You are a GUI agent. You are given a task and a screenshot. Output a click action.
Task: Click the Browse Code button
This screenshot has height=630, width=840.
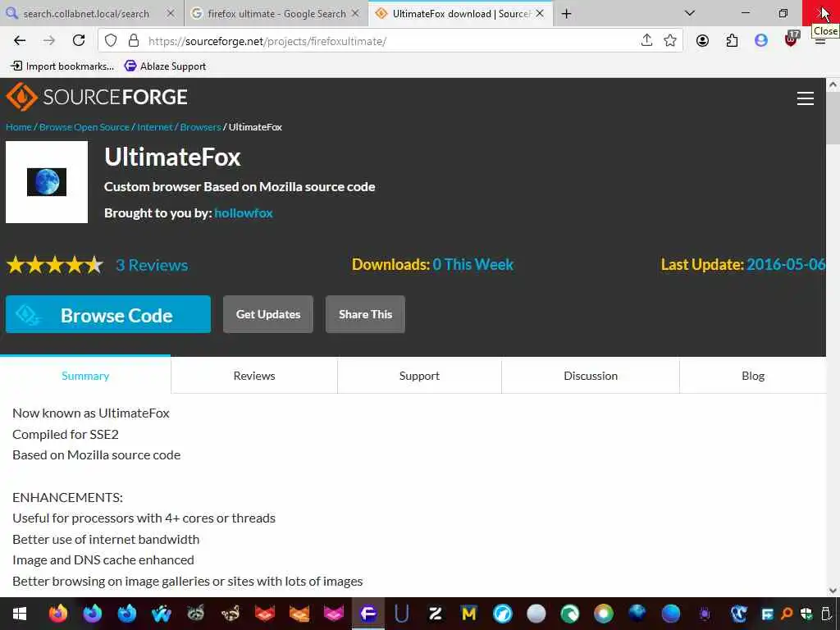[x=108, y=314]
